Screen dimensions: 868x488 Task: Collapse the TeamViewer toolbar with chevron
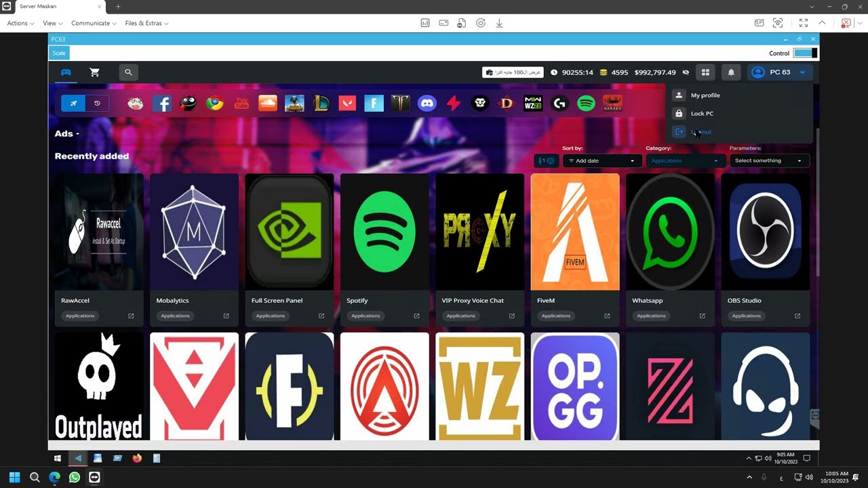point(822,23)
